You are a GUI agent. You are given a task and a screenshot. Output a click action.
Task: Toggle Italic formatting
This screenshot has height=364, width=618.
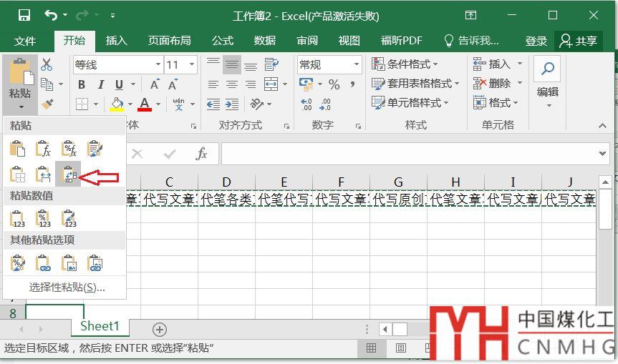(x=100, y=85)
